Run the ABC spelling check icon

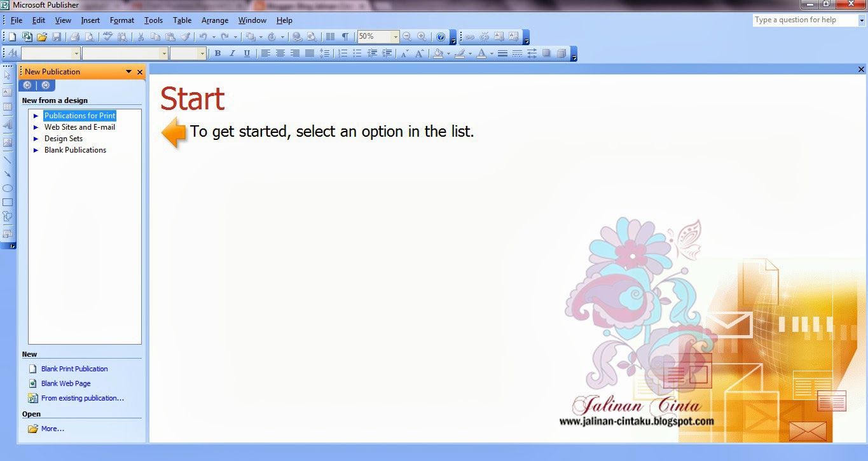(107, 37)
